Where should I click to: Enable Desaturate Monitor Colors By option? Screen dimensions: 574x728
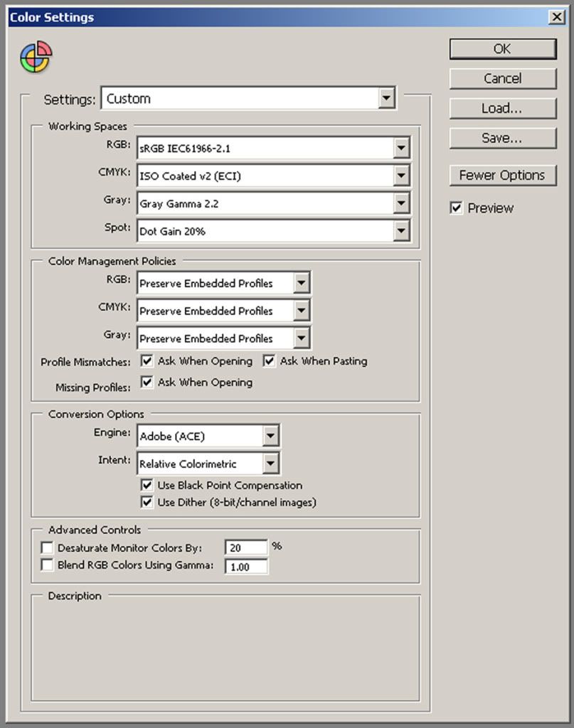[x=47, y=547]
